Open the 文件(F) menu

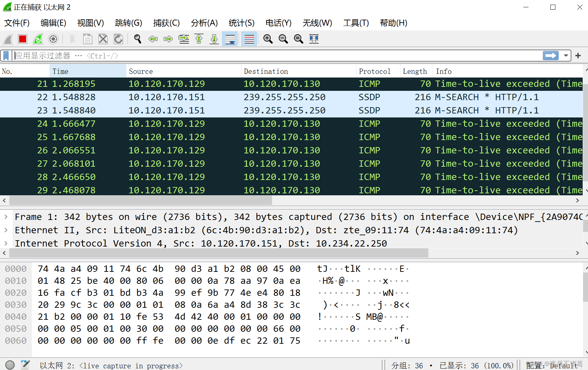pos(17,23)
